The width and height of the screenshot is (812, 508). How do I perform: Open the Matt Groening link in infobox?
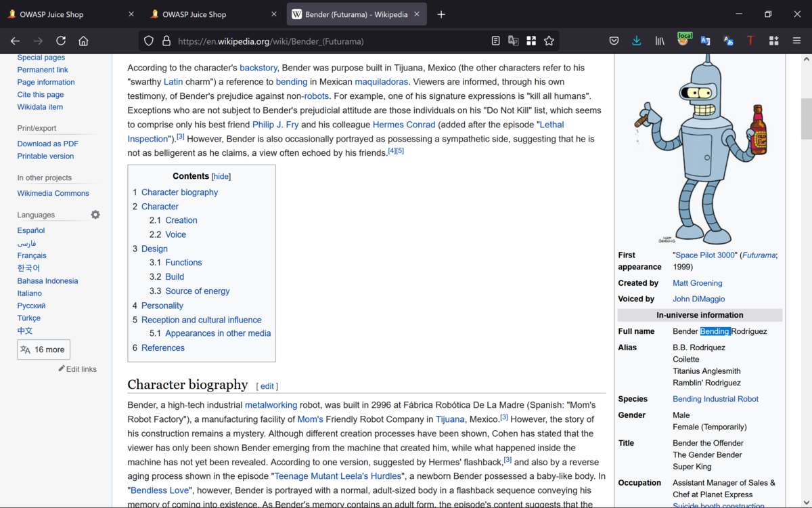coord(697,283)
